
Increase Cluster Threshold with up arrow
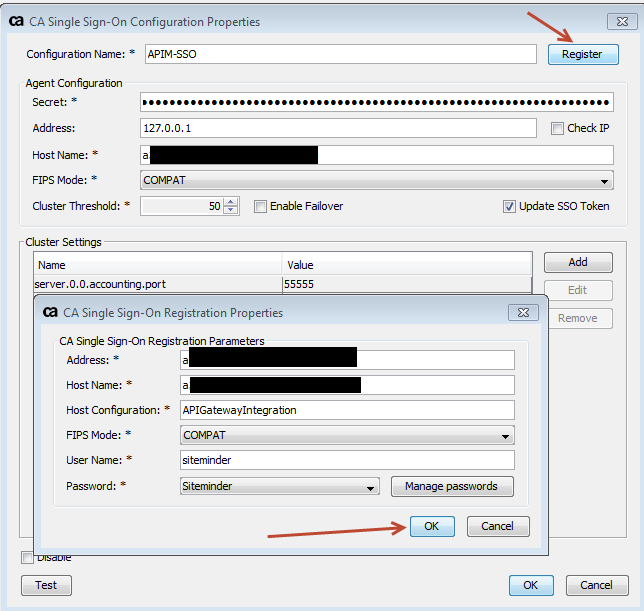click(231, 202)
